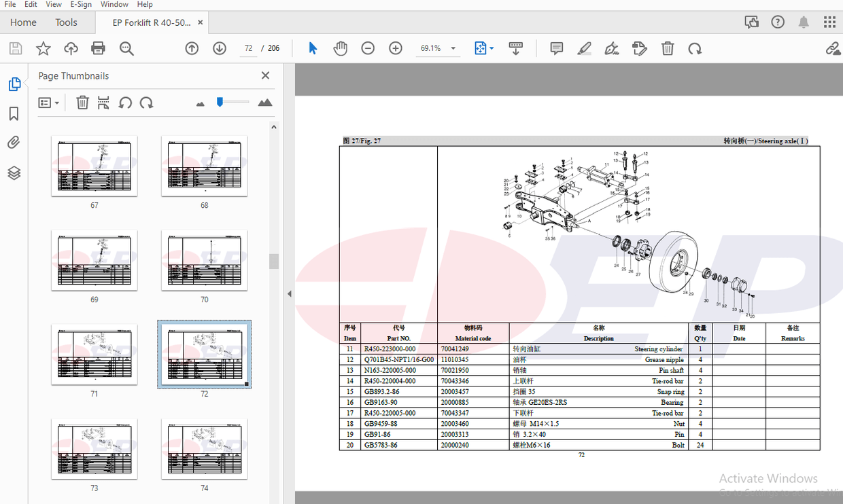The width and height of the screenshot is (843, 504).
Task: Select the page 74 thumbnail
Action: 205,449
